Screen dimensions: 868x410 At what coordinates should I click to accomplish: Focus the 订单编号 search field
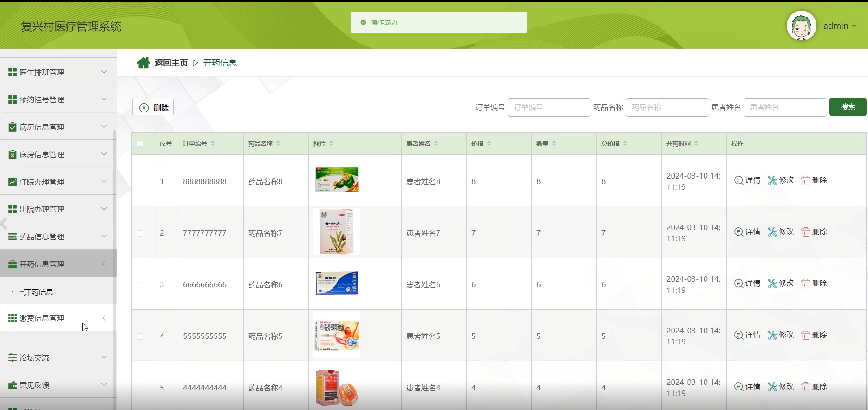pos(549,107)
